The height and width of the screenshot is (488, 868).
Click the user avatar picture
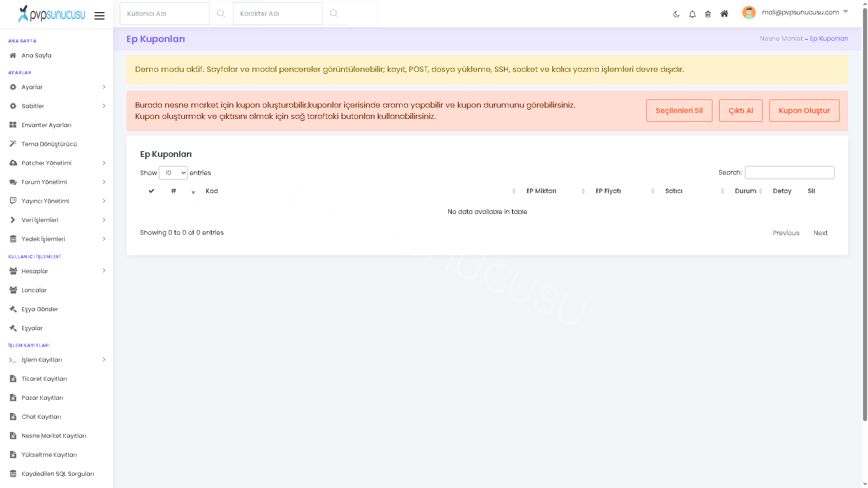click(x=749, y=13)
